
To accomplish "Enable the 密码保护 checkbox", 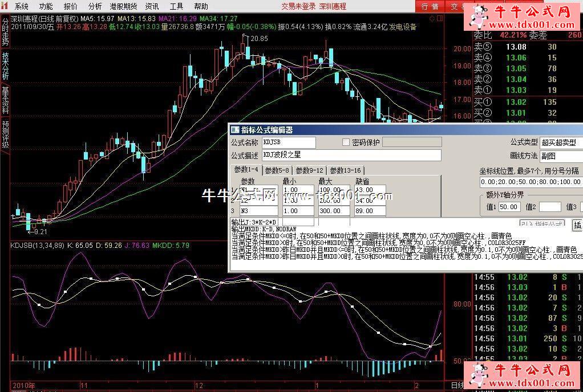I will pyautogui.click(x=346, y=142).
